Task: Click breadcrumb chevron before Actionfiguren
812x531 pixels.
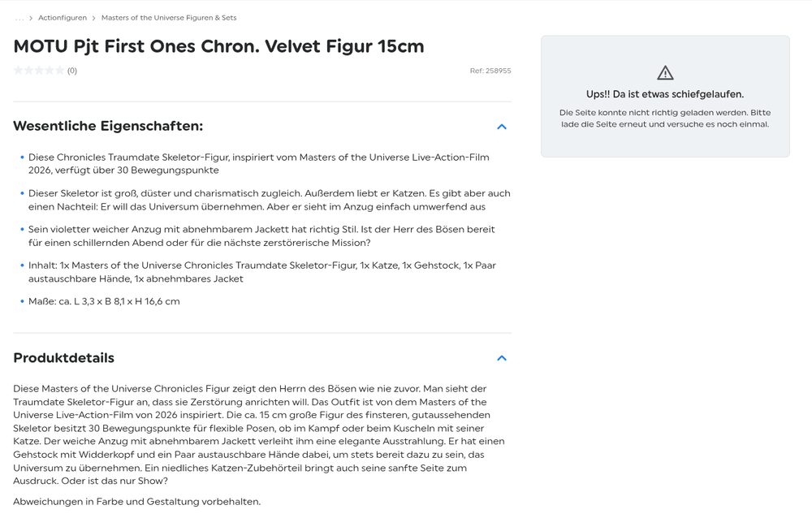Action: [x=31, y=18]
